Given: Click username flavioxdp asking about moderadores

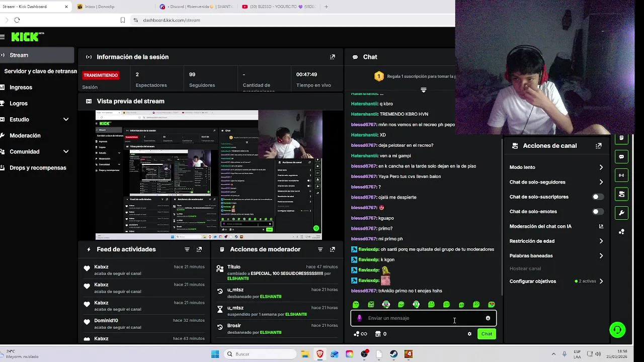Looking at the screenshot, I should point(368,249).
